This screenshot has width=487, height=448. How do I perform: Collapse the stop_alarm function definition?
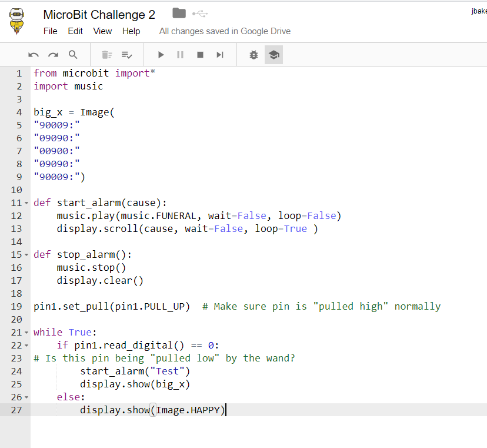[x=26, y=254]
